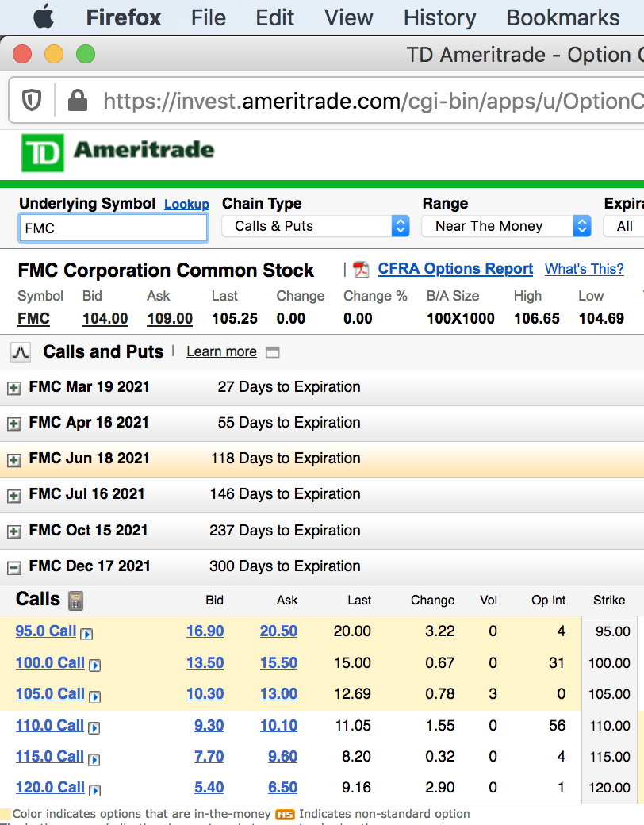Click the arrow icon beside 100.0 Call

click(x=95, y=666)
